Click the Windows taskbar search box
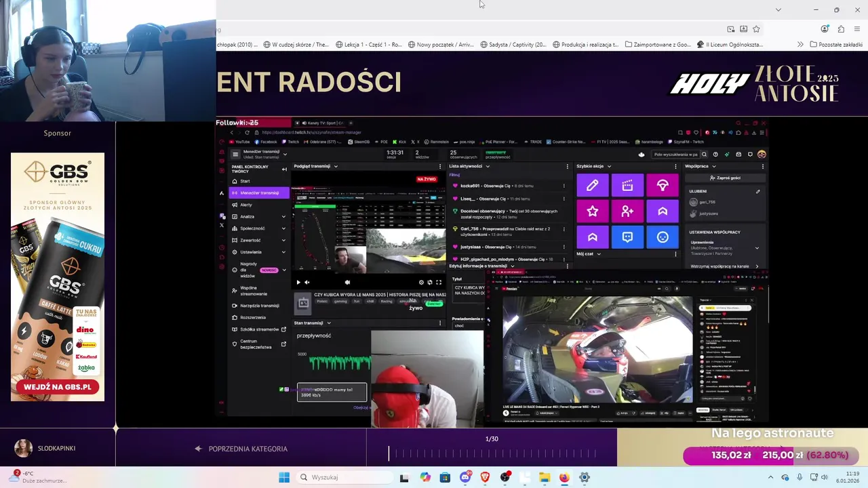This screenshot has width=868, height=488. (x=343, y=477)
